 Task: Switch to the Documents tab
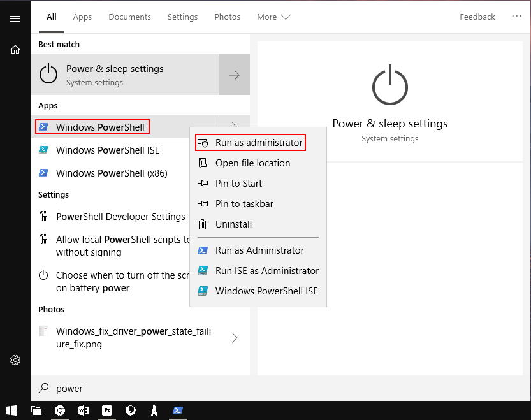click(129, 17)
